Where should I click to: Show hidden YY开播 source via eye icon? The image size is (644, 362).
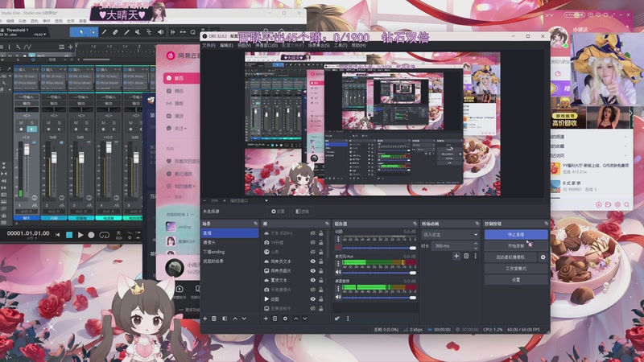[x=312, y=243]
